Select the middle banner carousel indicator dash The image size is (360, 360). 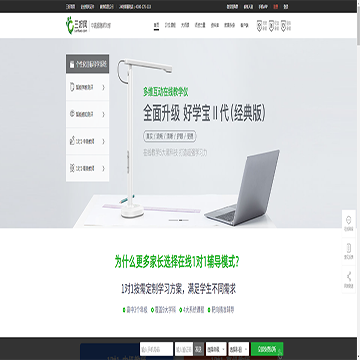(x=180, y=220)
